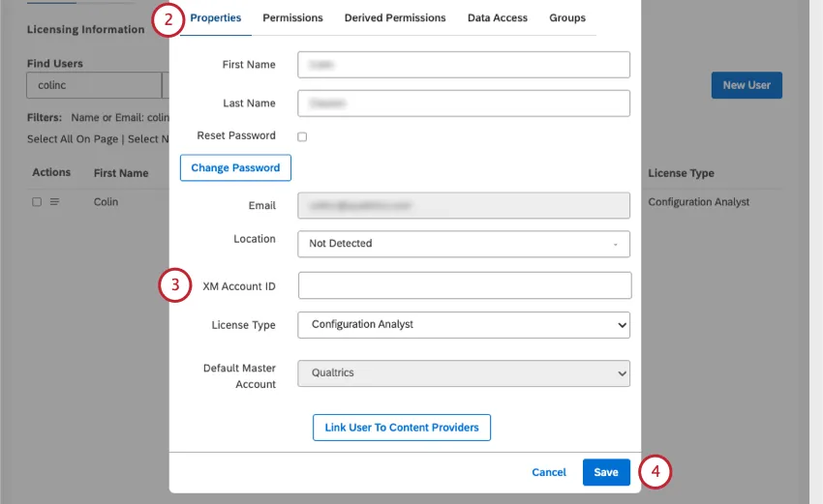Click the step 4 circle marker

[x=655, y=472]
